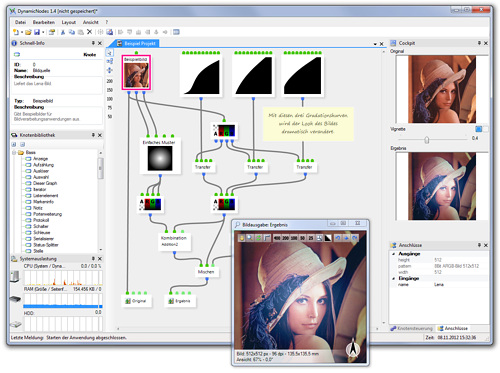Collapse the Ausgänge group in Anschlüsse
Image resolution: width=500 pixels, height=373 pixels.
point(394,254)
